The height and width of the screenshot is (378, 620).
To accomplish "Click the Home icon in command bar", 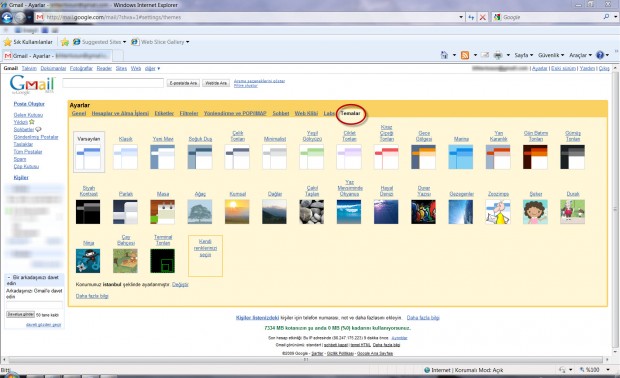I will [x=444, y=55].
